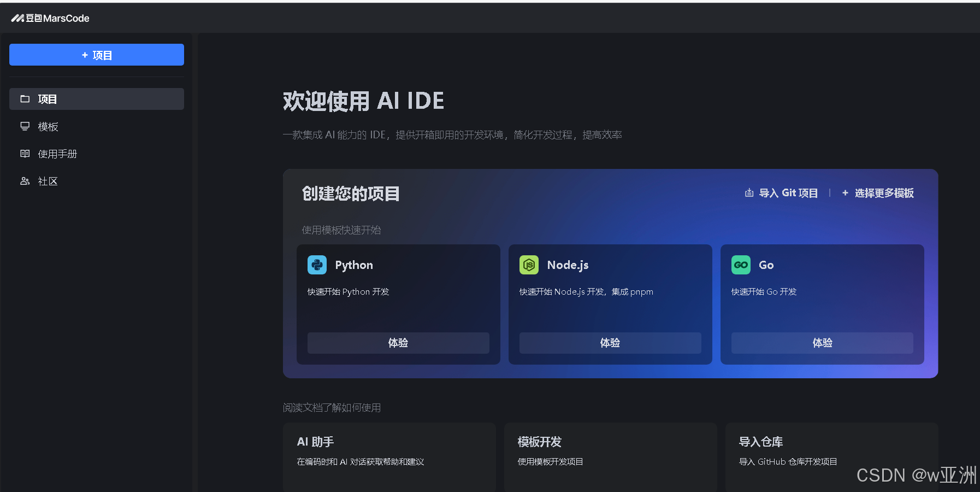Click 导入 GitHub 仓库开发项目 text
The image size is (980, 492).
click(788, 462)
